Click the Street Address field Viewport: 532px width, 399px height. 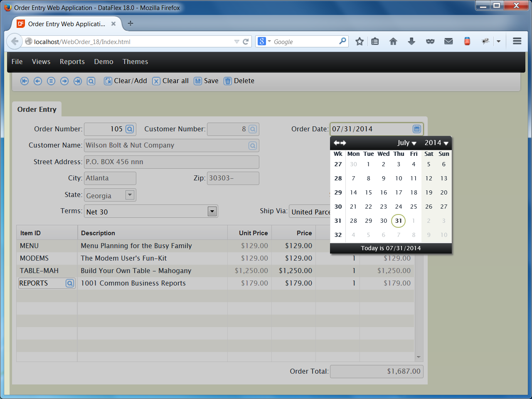172,162
